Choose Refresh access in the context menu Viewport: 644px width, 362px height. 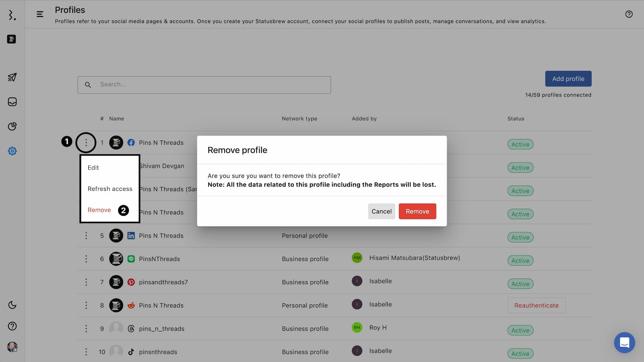[110, 189]
